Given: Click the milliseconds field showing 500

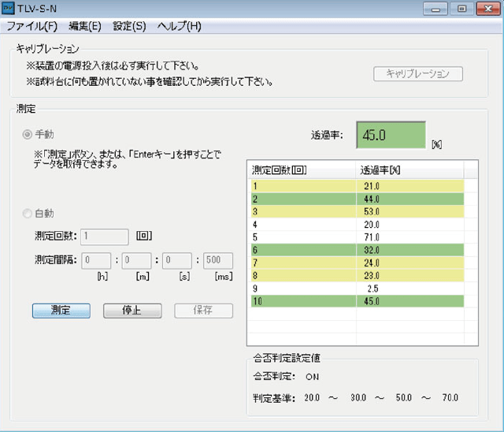Looking at the screenshot, I should point(218,261).
